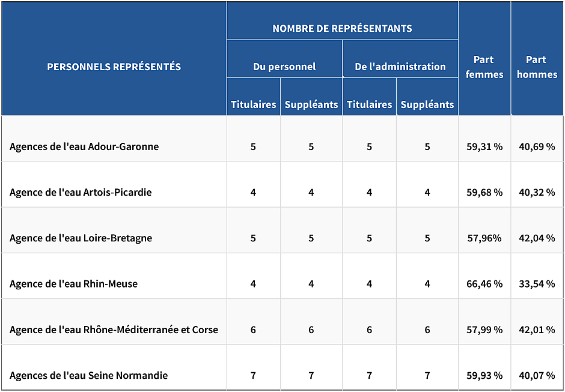Select the 40,07 % cell for Seine Normandie
Viewport: 565px width, 392px height.
pyautogui.click(x=537, y=375)
